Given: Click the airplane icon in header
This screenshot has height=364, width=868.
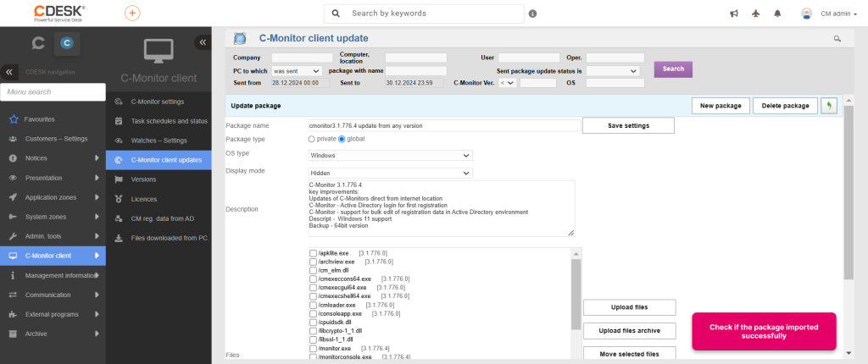Looking at the screenshot, I should pyautogui.click(x=756, y=14).
